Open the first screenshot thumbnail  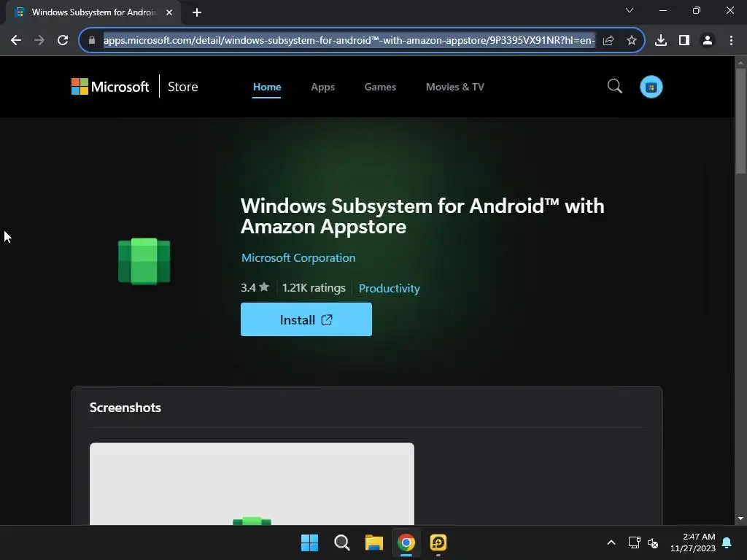coord(252,484)
